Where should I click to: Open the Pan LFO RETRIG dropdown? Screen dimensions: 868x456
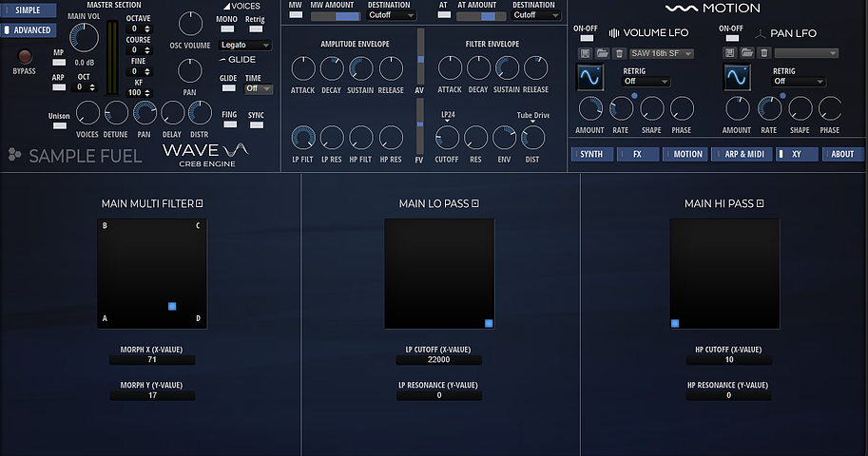799,82
